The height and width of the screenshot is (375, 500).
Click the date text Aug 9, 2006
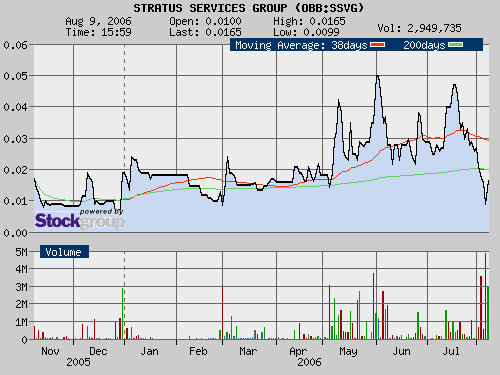[98, 21]
